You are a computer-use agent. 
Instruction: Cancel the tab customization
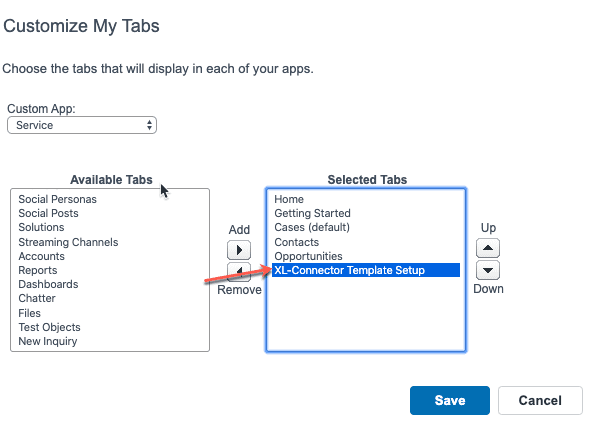tap(540, 400)
